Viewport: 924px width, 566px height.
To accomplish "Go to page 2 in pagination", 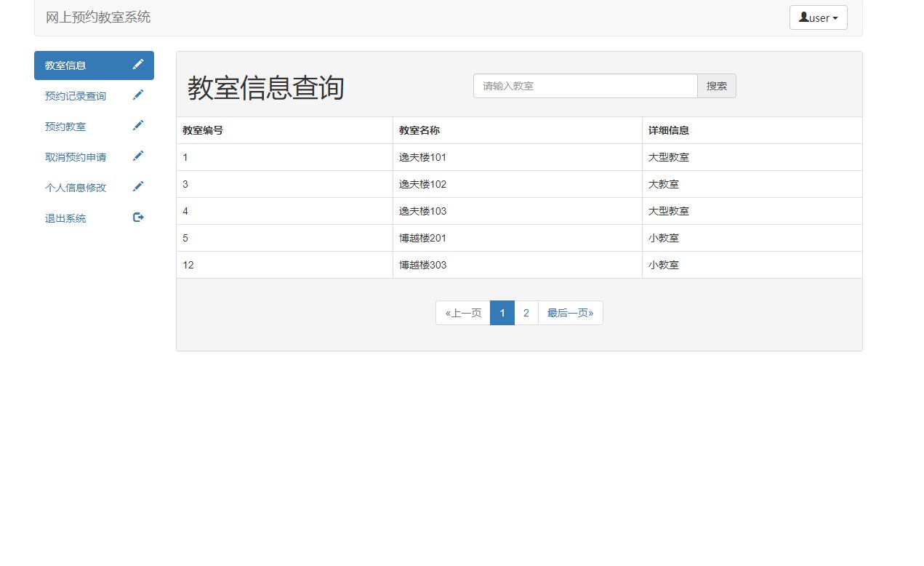I will (526, 312).
